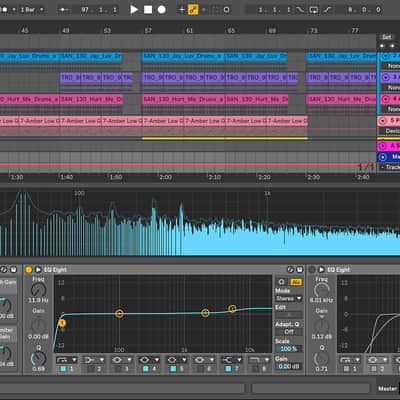The width and height of the screenshot is (400, 400).
Task: Unfold the pink track 4 header toggle
Action: click(386, 99)
